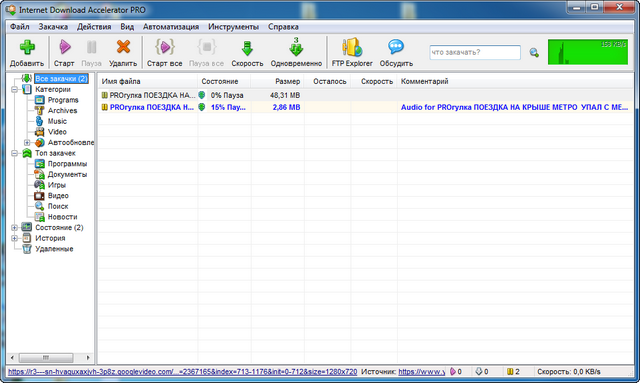
Task: Click the Обсудить chat icon
Action: 396,47
